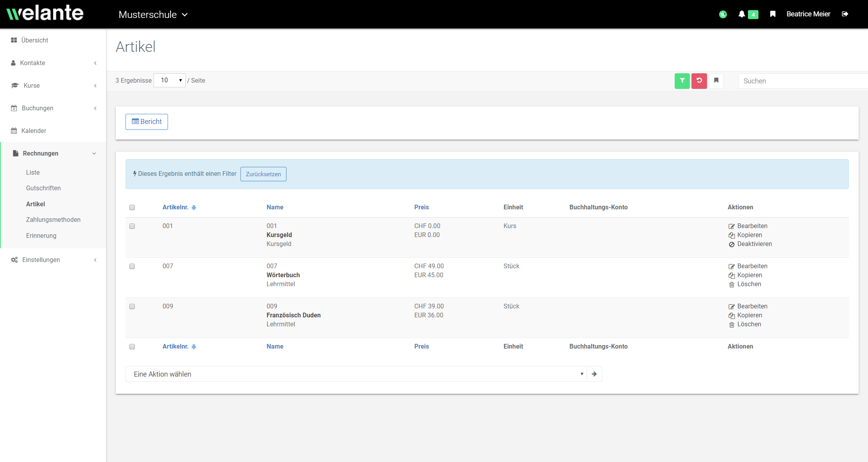This screenshot has width=868, height=462.
Task: Click the deactivate icon for Kursgeld
Action: 732,244
